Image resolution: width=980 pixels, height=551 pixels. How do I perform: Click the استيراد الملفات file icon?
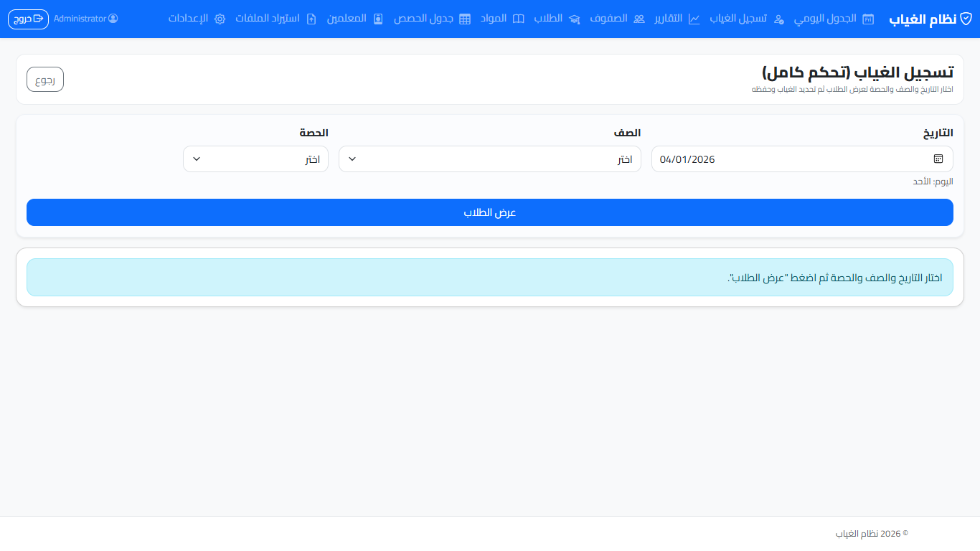pyautogui.click(x=311, y=19)
